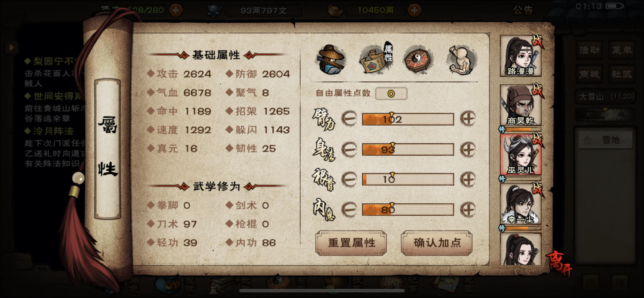This screenshot has height=298, width=644.
Task: Select the 属性 attributes scroll tab
Action: coord(376,59)
